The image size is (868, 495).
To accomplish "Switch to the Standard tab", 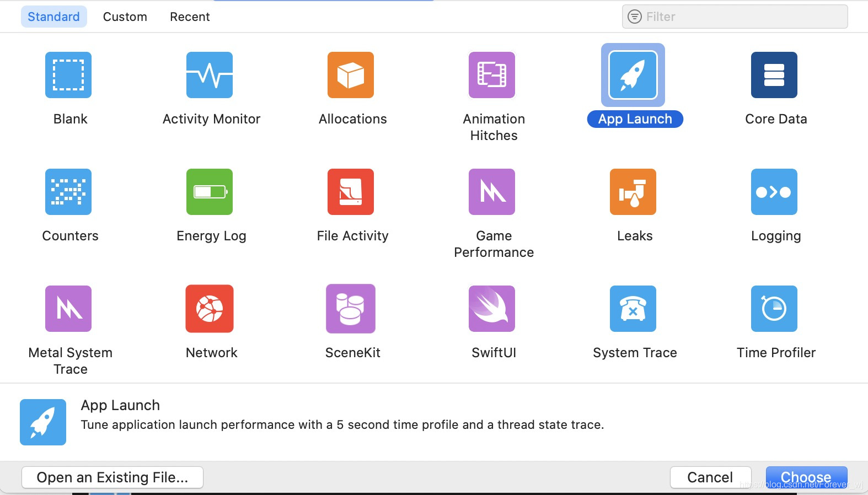I will pos(54,17).
